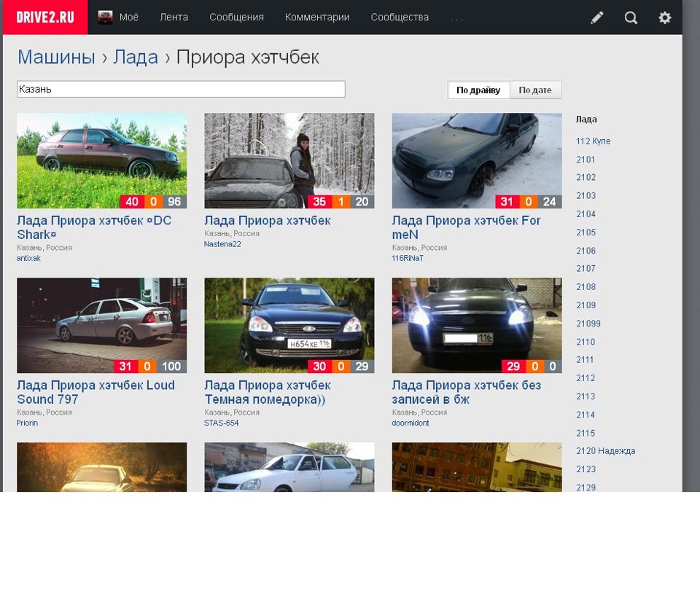Open the Темная помедорка car photo thumbnail
Image resolution: width=700 pixels, height=591 pixels.
(289, 325)
